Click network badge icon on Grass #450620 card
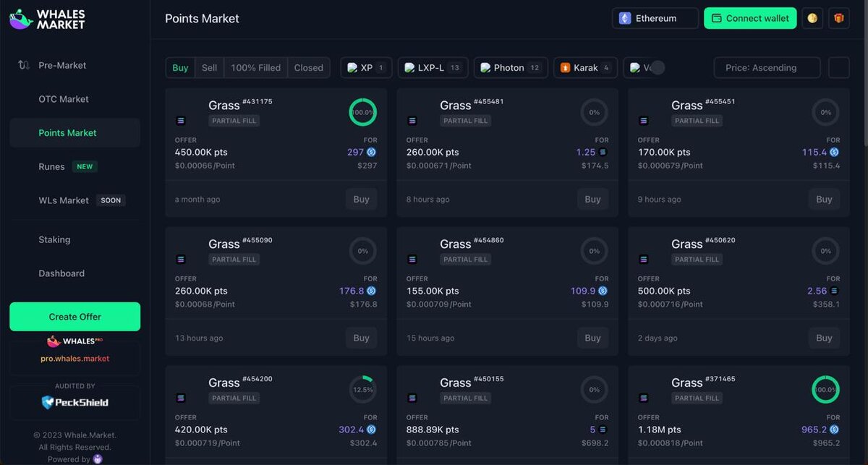This screenshot has height=465, width=868. pyautogui.click(x=644, y=260)
